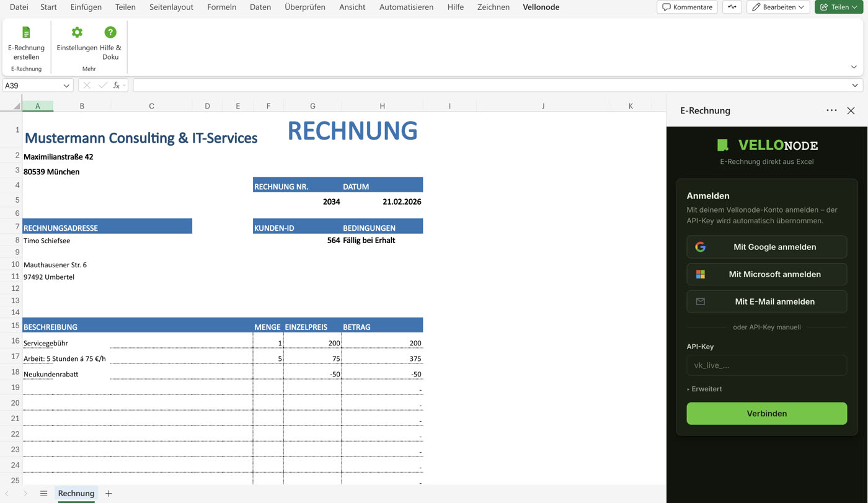
Task: Click Mit Microsoft anmelden button
Action: tap(767, 274)
